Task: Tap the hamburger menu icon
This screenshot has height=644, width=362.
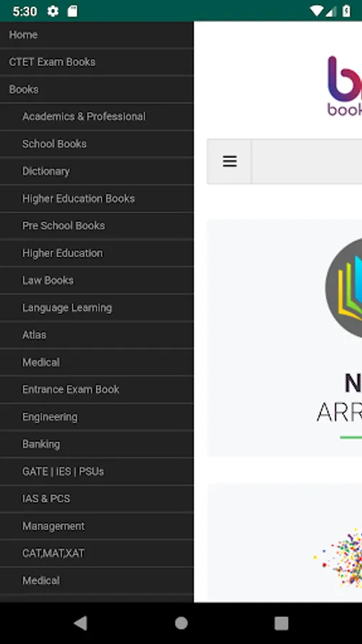Action: pos(230,161)
